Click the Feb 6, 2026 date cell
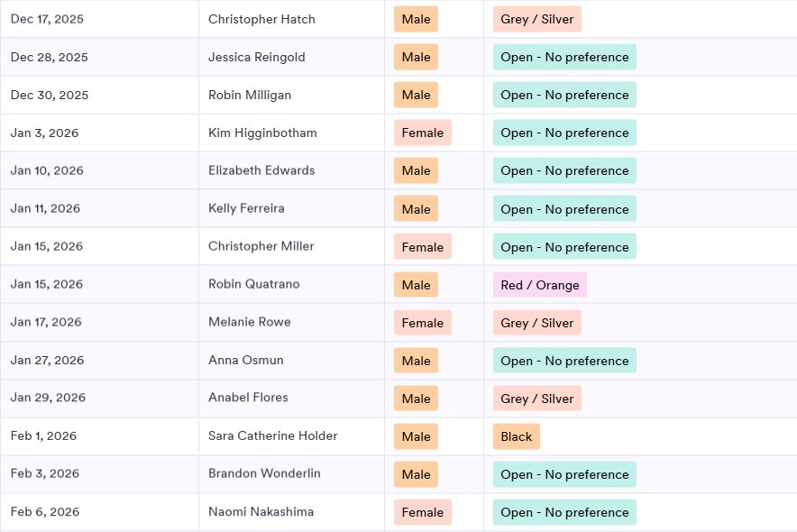Image resolution: width=797 pixels, height=532 pixels. pos(45,512)
